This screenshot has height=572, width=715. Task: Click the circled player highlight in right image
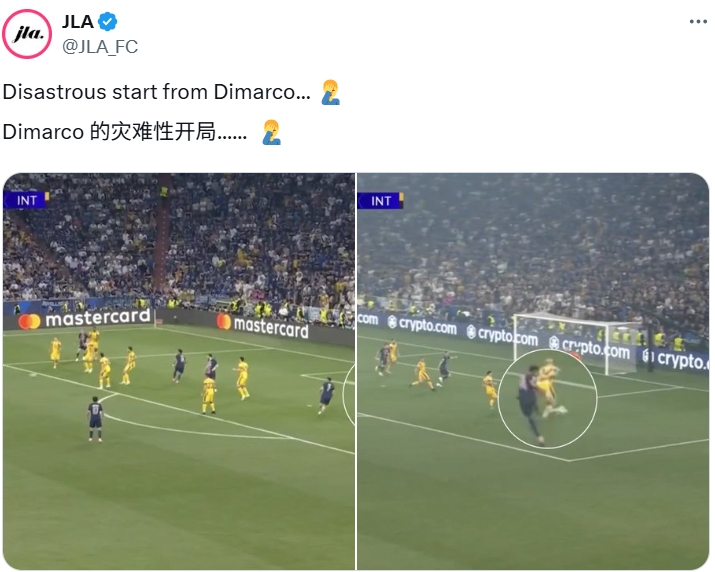click(547, 399)
